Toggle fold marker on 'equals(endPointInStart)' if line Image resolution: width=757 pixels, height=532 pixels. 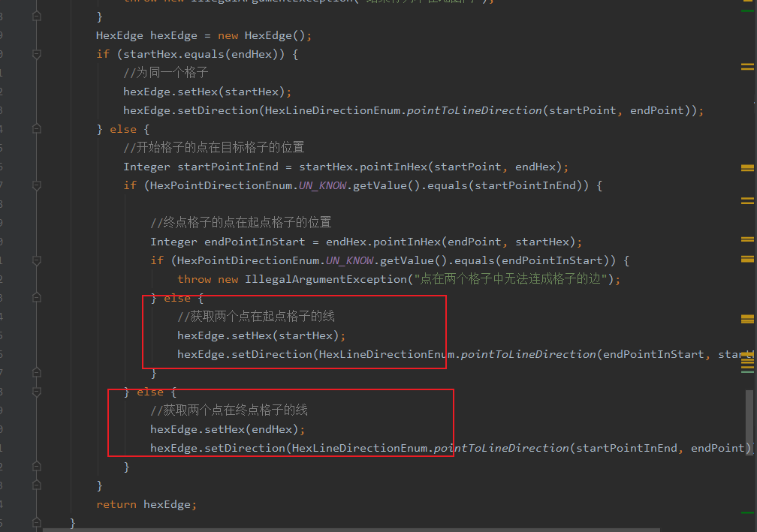[x=37, y=260]
